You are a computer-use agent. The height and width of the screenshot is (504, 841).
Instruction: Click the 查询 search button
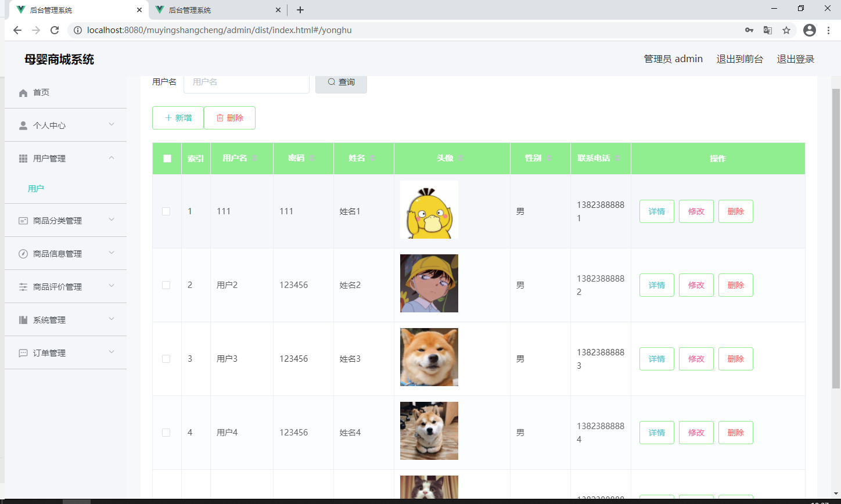pos(341,82)
